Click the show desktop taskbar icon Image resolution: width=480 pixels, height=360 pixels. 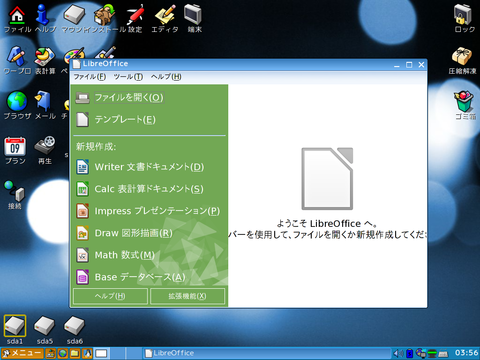click(x=51, y=353)
